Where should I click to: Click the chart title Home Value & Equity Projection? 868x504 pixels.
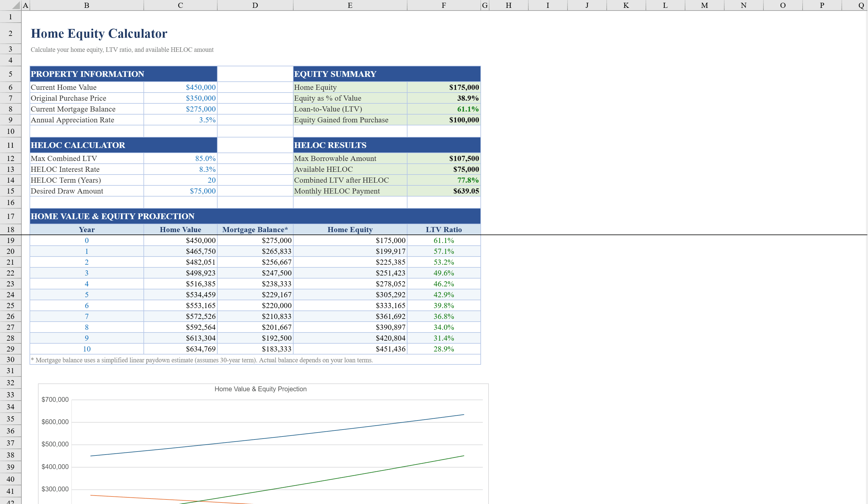(x=260, y=389)
